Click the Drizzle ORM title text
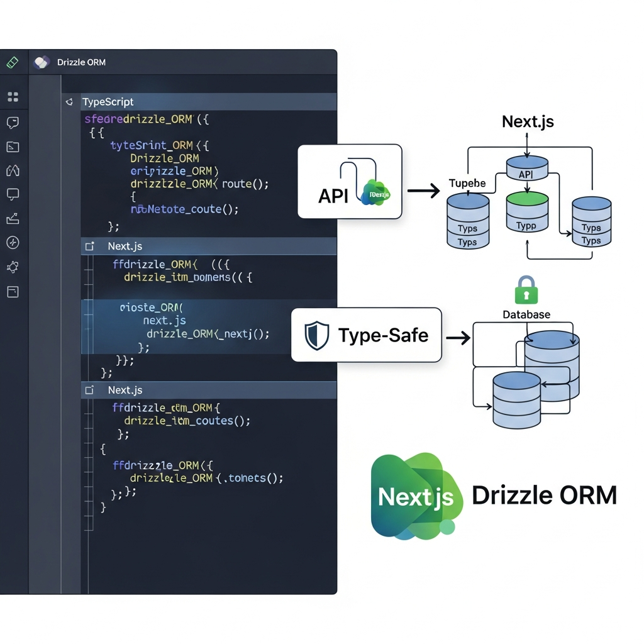Viewport: 644px width, 644px height. pyautogui.click(x=81, y=62)
